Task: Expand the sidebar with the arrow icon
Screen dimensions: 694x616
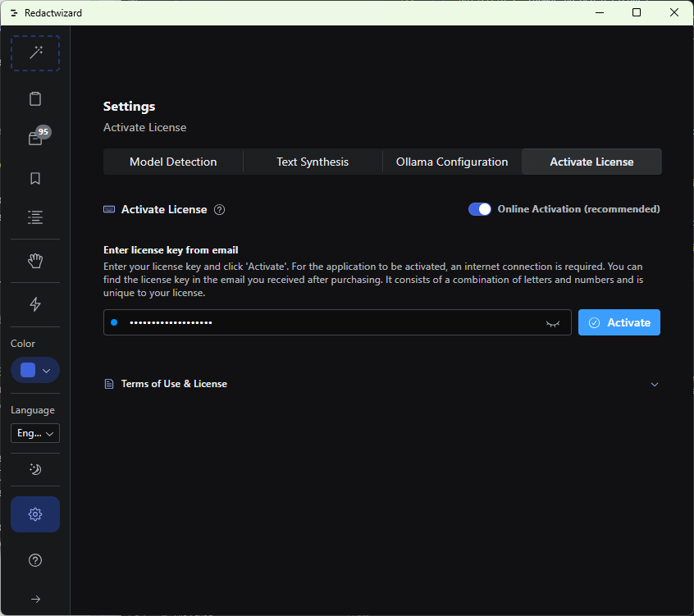Action: [x=35, y=599]
